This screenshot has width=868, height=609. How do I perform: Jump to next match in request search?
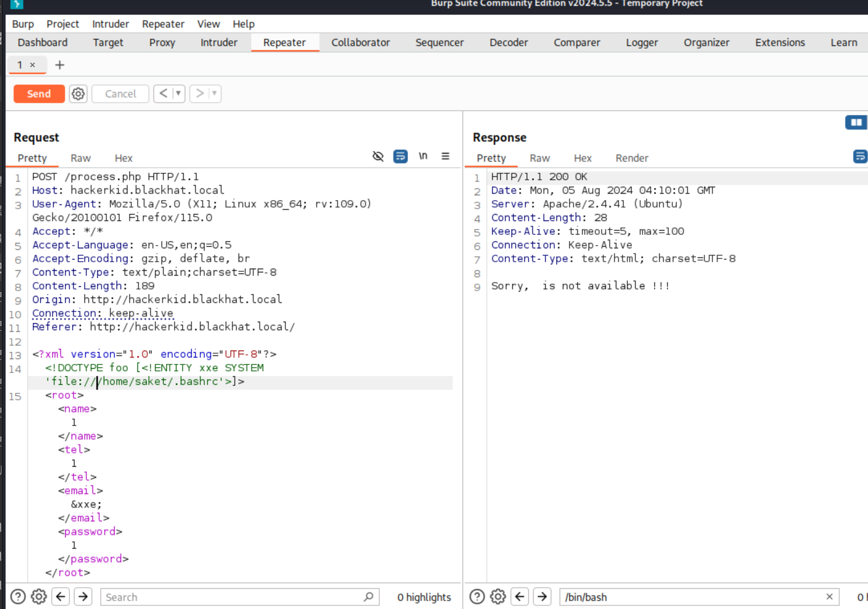(x=83, y=597)
